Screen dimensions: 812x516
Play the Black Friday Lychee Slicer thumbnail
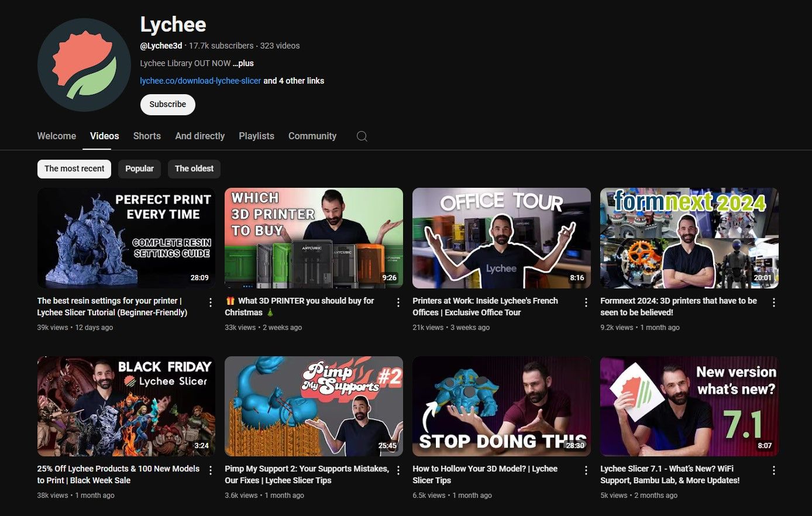[x=126, y=406]
